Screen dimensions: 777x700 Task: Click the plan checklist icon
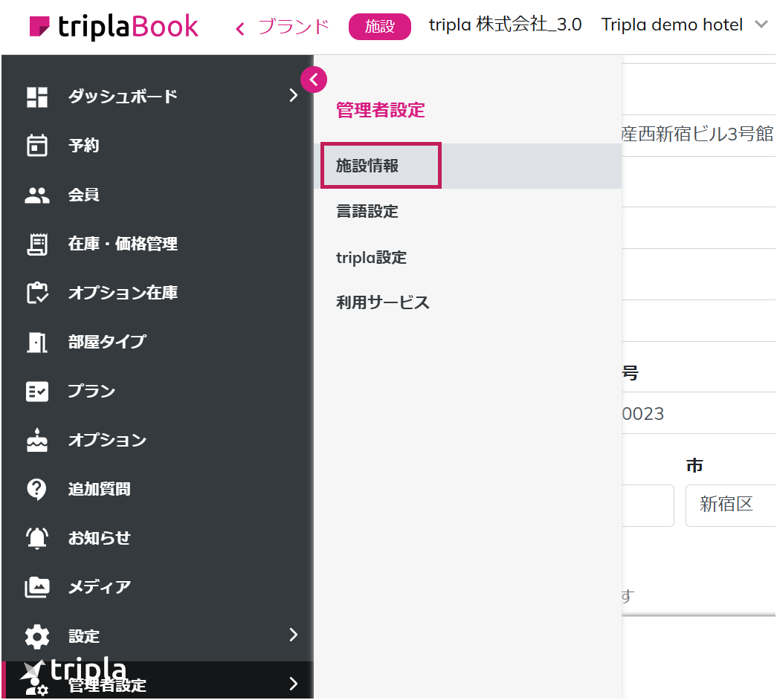37,392
